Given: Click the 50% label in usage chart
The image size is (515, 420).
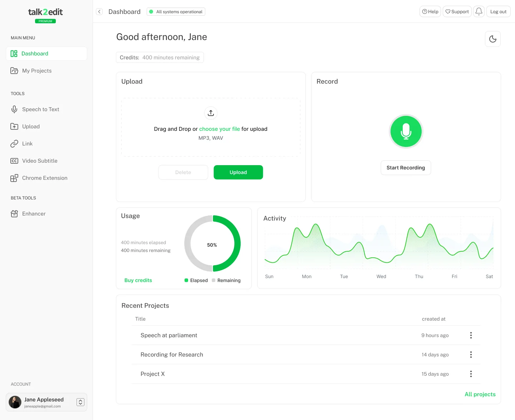Looking at the screenshot, I should click(212, 245).
